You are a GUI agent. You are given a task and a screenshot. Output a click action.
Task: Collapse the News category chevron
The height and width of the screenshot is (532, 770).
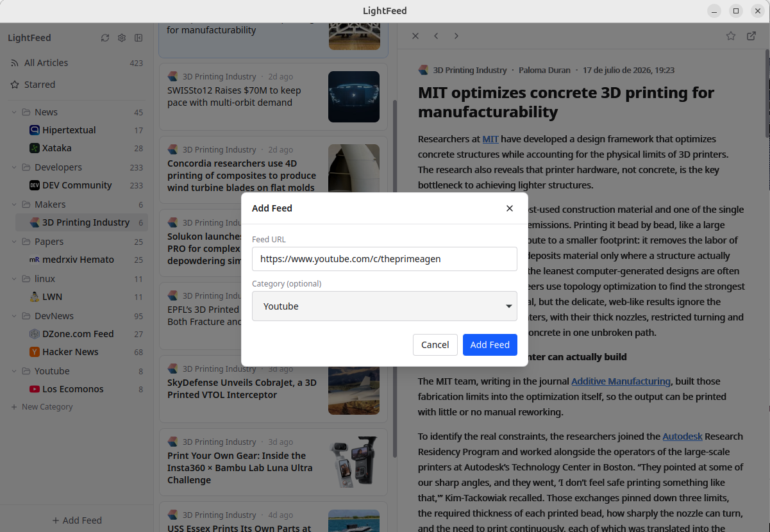click(14, 112)
